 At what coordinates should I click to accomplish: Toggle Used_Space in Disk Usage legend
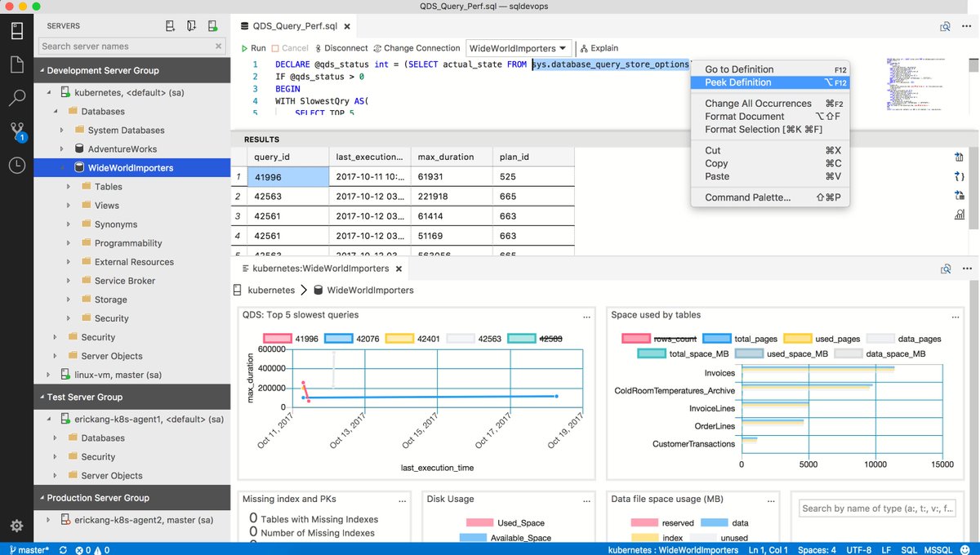pyautogui.click(x=506, y=522)
